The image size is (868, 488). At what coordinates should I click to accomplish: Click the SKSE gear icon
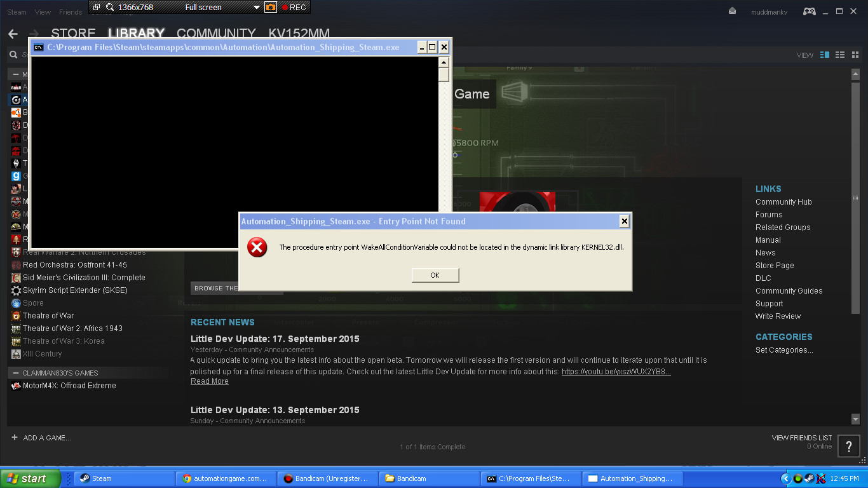coord(17,290)
